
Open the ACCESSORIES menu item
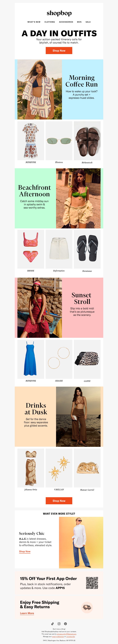coord(66,22)
